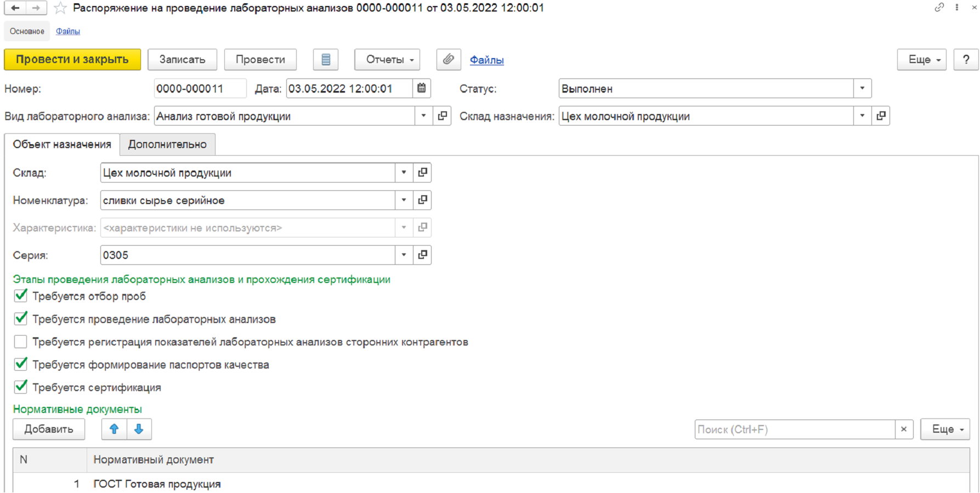Viewport: 980px width, 493px height.
Task: Enable регистрация показателей сторонних контрагентов checkbox
Action: click(21, 342)
